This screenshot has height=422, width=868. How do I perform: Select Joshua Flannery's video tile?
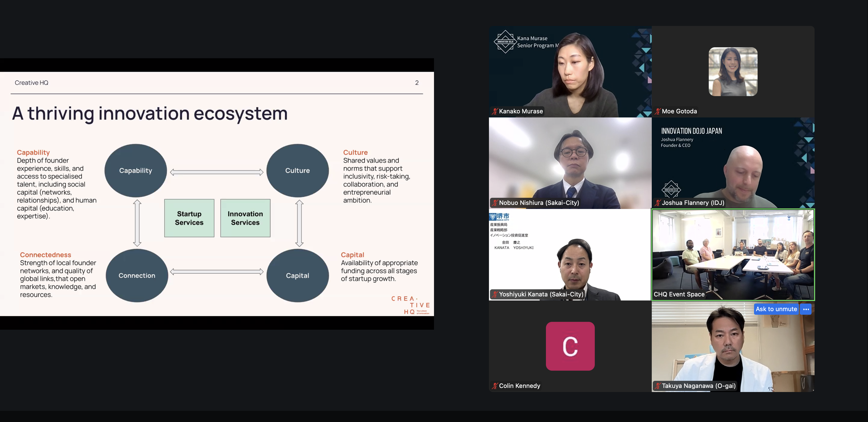pyautogui.click(x=733, y=163)
